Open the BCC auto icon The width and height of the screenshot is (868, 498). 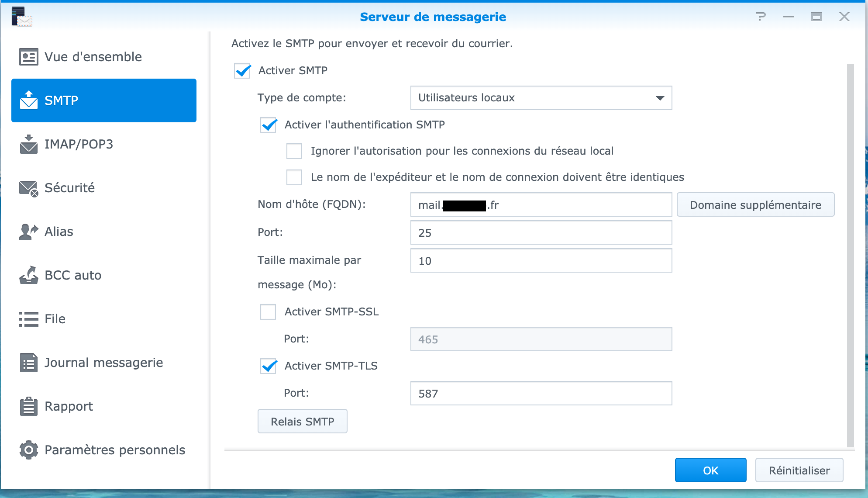(29, 275)
